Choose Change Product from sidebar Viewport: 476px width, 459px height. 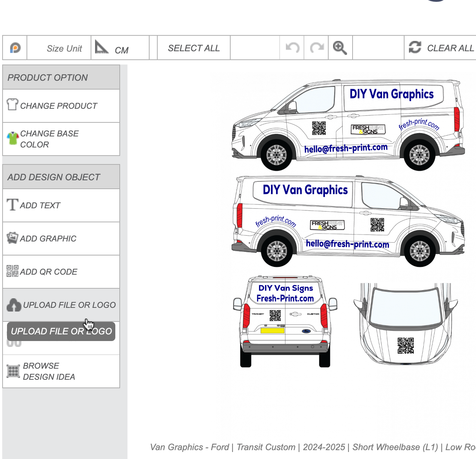coord(59,106)
